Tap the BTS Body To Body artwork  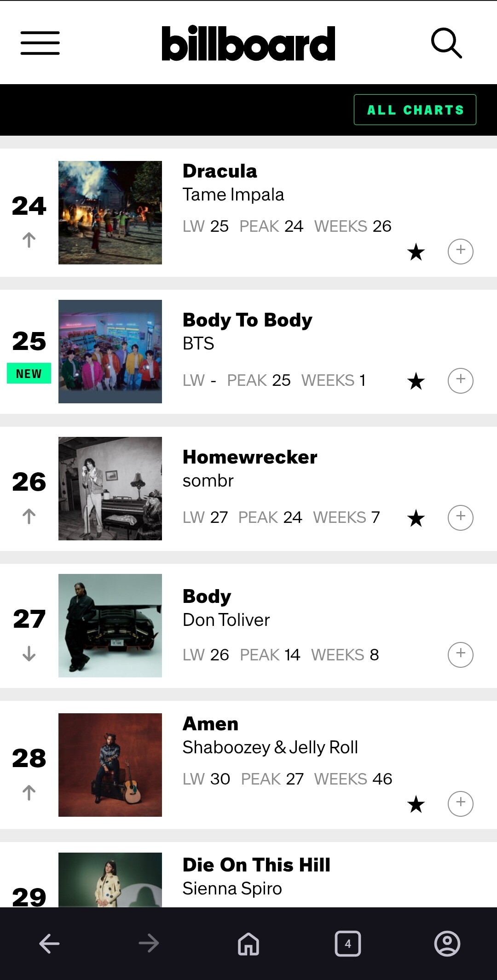pos(110,351)
